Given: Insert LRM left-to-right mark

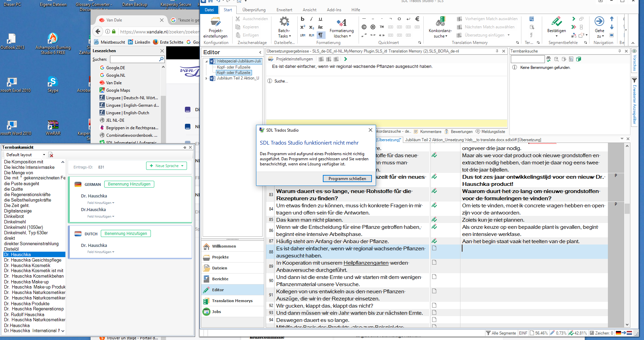Looking at the screenshot, I should click(x=302, y=35).
